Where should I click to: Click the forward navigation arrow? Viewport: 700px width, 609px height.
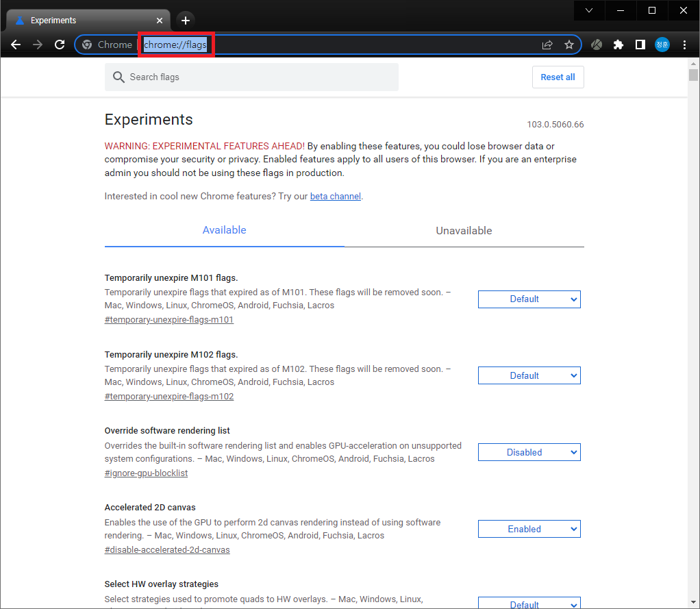click(x=38, y=45)
